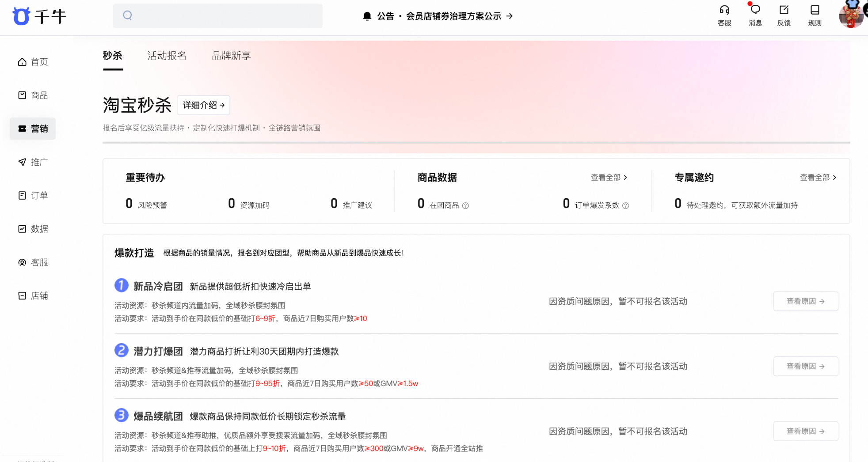The image size is (868, 462).
Task: Click 在团商品 text
Action: coord(444,205)
